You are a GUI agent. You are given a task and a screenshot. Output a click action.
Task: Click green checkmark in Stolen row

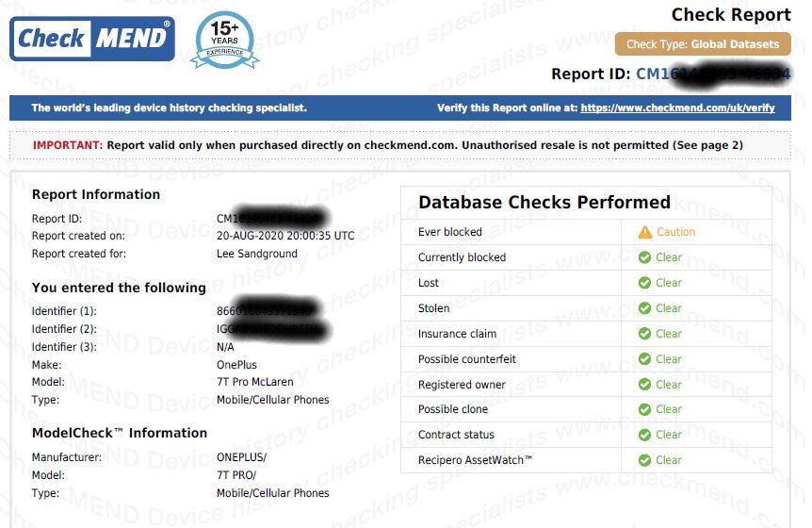click(x=644, y=308)
